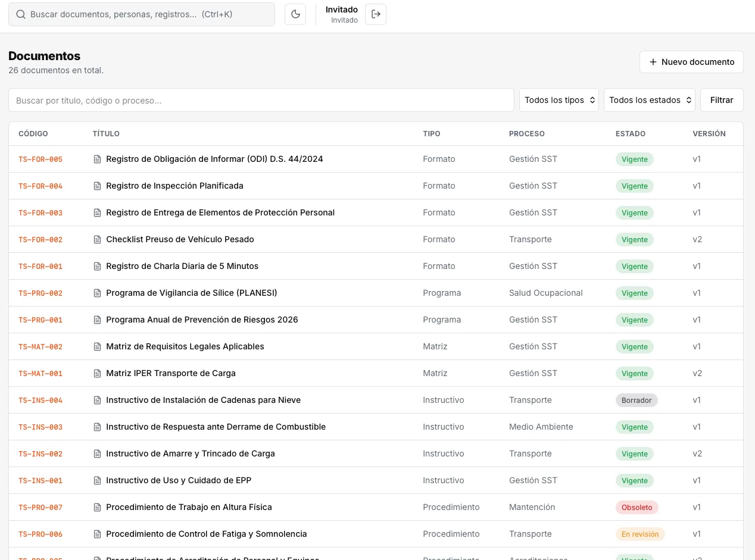
Task: Open the Todos los estados dropdown
Action: tap(650, 100)
